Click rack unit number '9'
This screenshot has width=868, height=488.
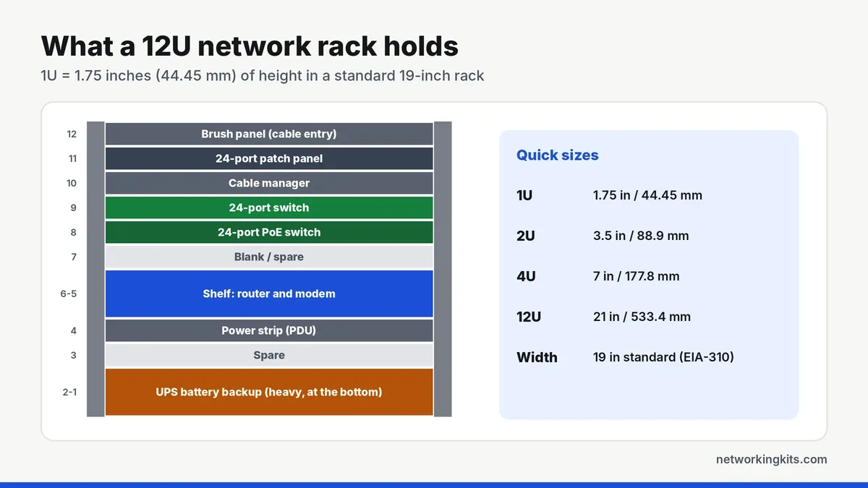click(x=74, y=207)
